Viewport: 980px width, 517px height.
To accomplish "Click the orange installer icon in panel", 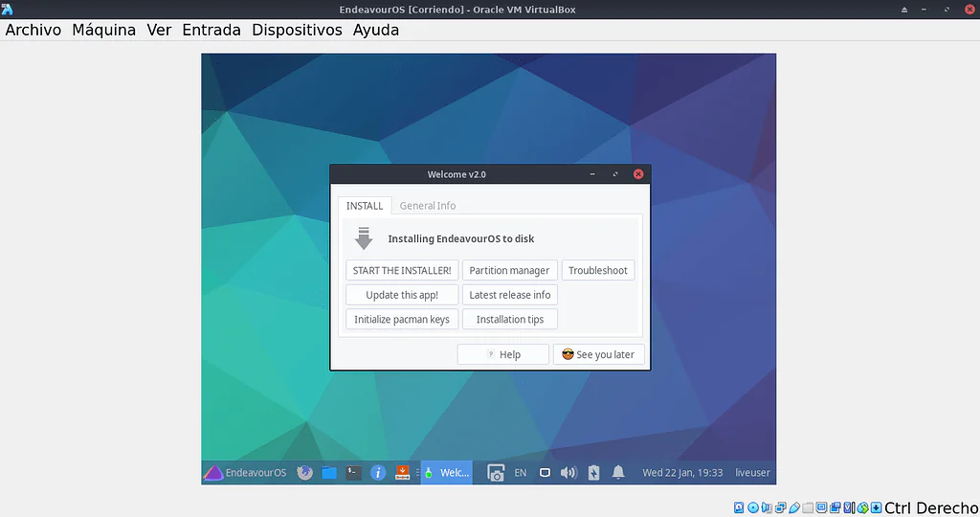I will 403,473.
